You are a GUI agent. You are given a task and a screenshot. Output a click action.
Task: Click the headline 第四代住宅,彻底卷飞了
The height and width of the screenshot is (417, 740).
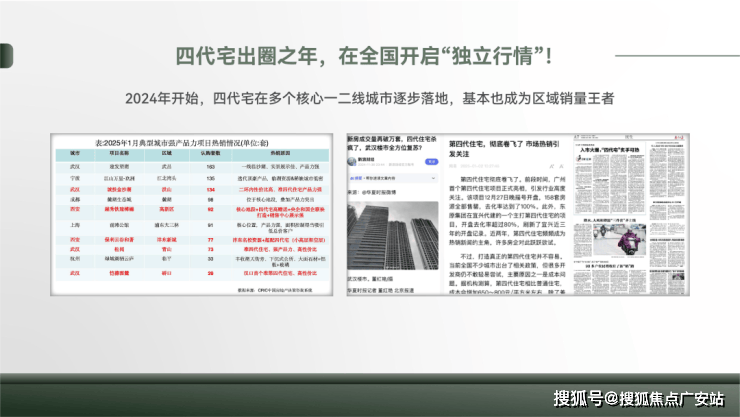pos(504,149)
